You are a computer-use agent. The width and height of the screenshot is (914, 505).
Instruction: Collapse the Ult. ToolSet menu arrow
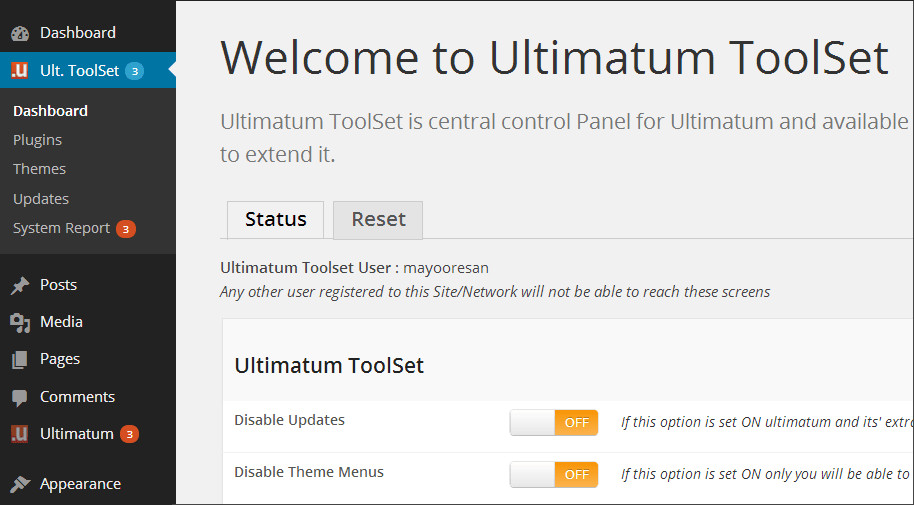click(172, 71)
